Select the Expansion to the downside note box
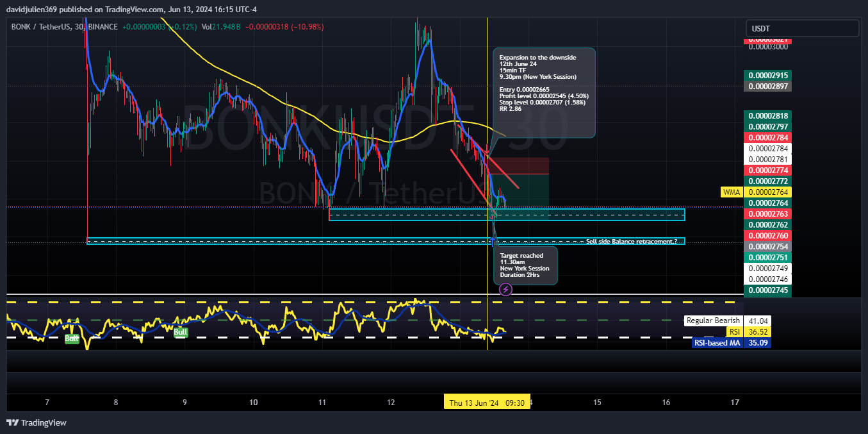Image resolution: width=868 pixels, height=434 pixels. pos(544,92)
